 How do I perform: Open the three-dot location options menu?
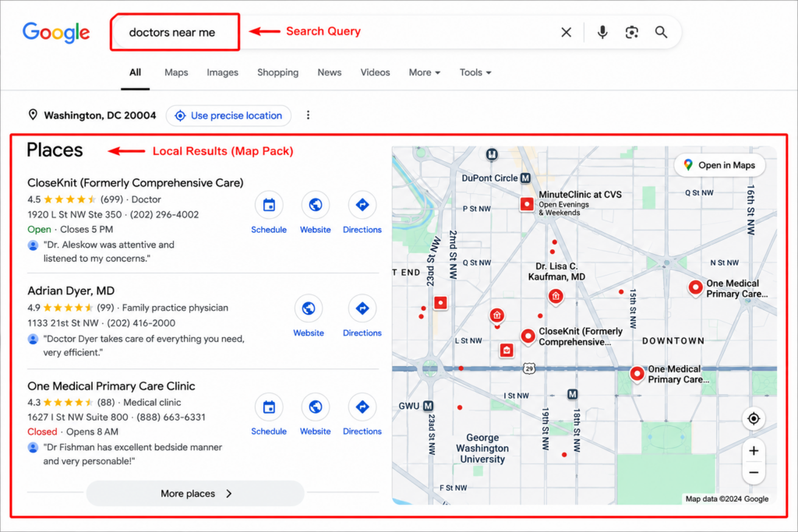click(x=308, y=115)
